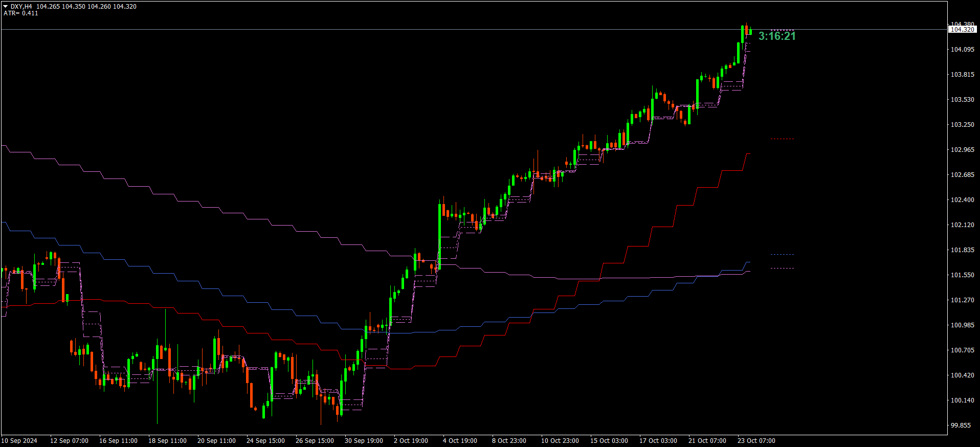Click the 102.120 price scale value
This screenshot has width=980, height=447.
[x=962, y=225]
